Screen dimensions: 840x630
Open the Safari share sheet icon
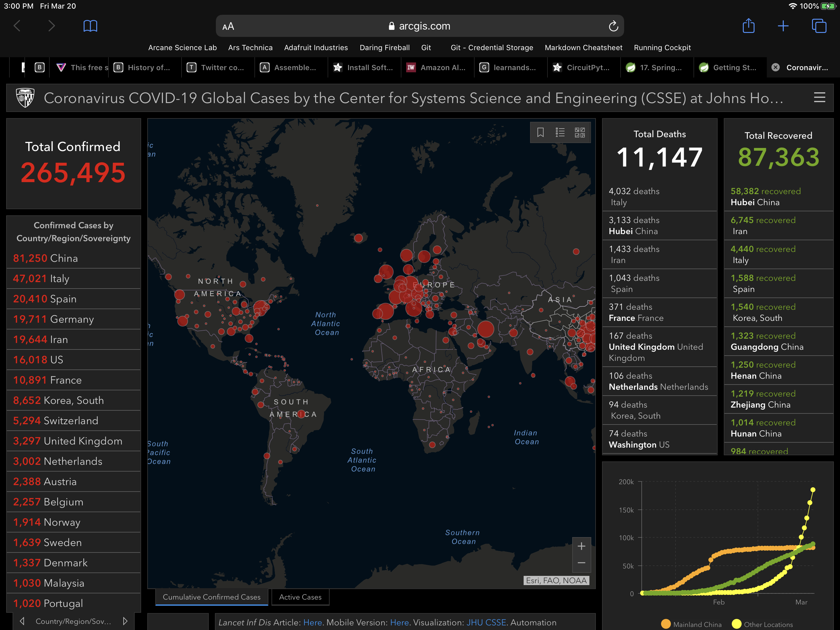pyautogui.click(x=748, y=26)
